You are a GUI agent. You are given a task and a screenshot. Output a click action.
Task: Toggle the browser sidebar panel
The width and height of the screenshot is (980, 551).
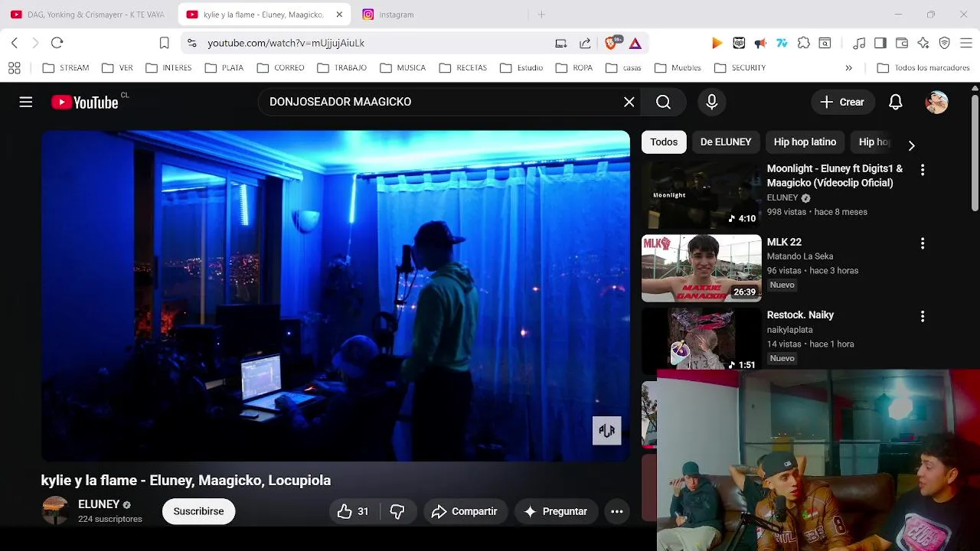pos(880,43)
